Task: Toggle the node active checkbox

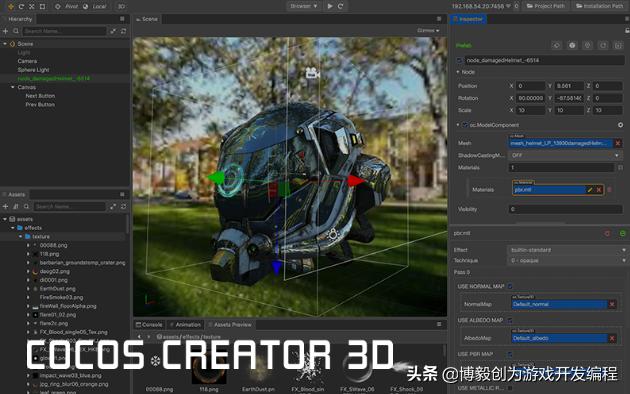Action: 459,60
